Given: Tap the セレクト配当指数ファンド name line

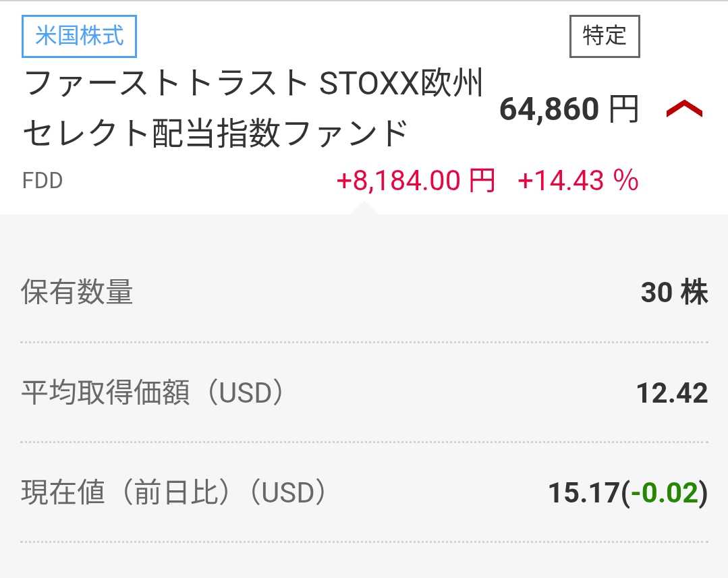Looking at the screenshot, I should tap(216, 134).
